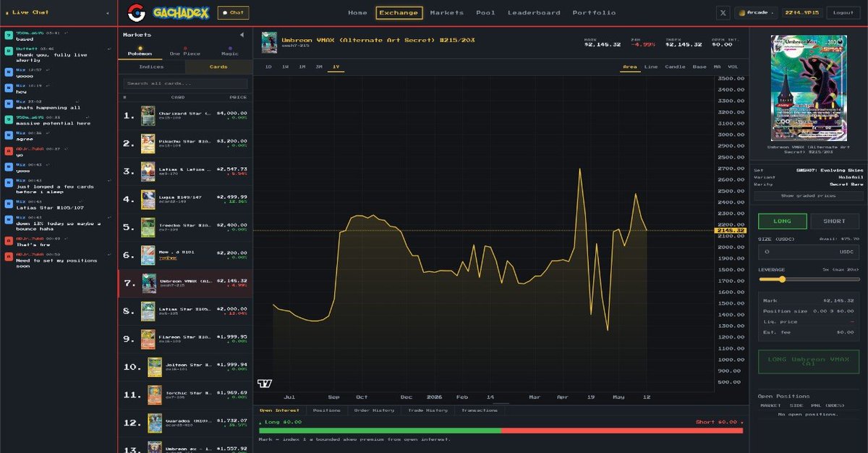This screenshot has width=868, height=453.
Task: Log out with Logout button
Action: click(843, 12)
